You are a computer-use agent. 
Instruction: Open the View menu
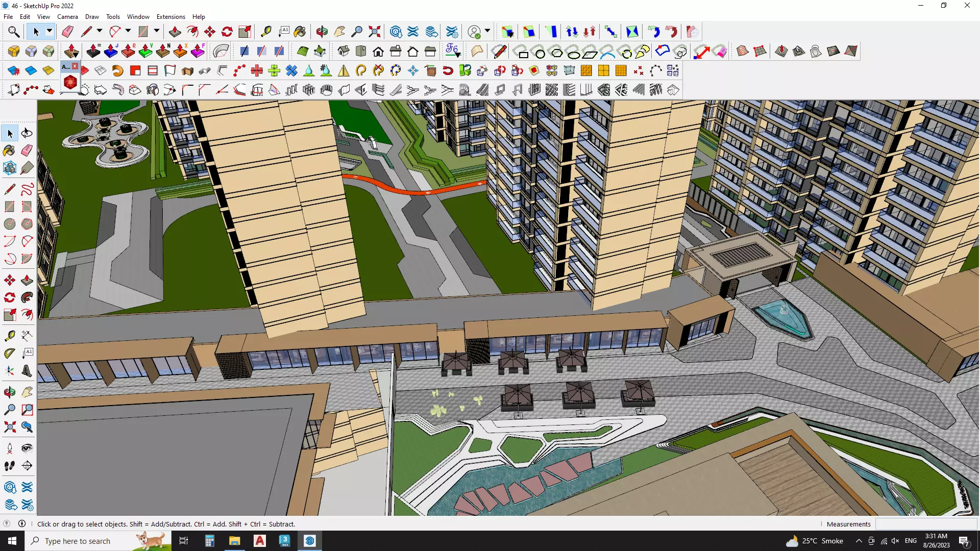tap(43, 17)
